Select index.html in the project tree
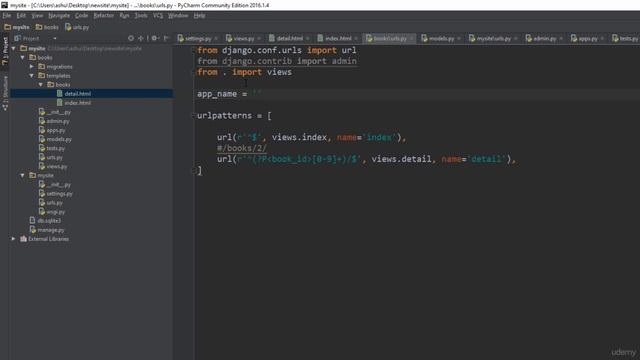The image size is (640, 360). [73, 103]
